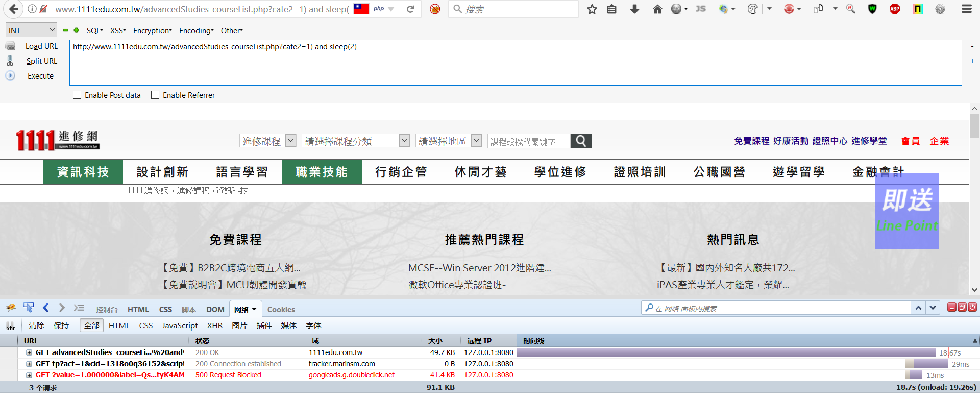The height and width of the screenshot is (405, 980).
Task: Open the 資訊科技 navigation link
Action: point(83,172)
